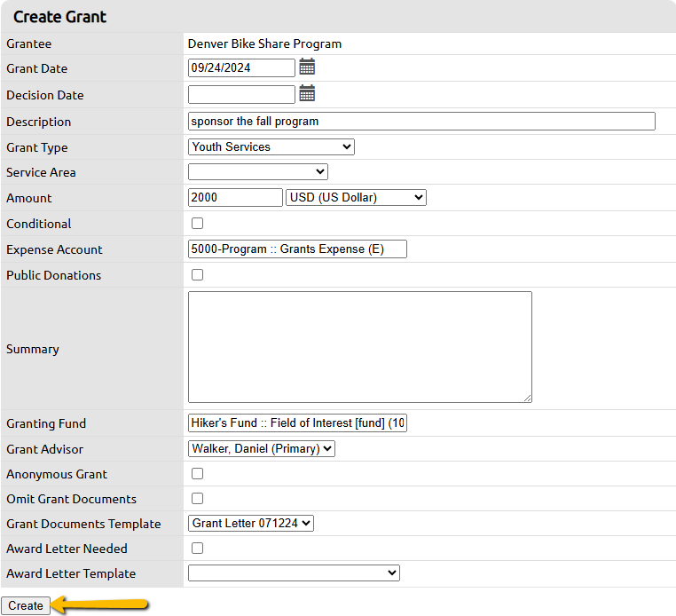Click the Granting Fund field with Hiker's Fund
The width and height of the screenshot is (676, 616).
[297, 423]
